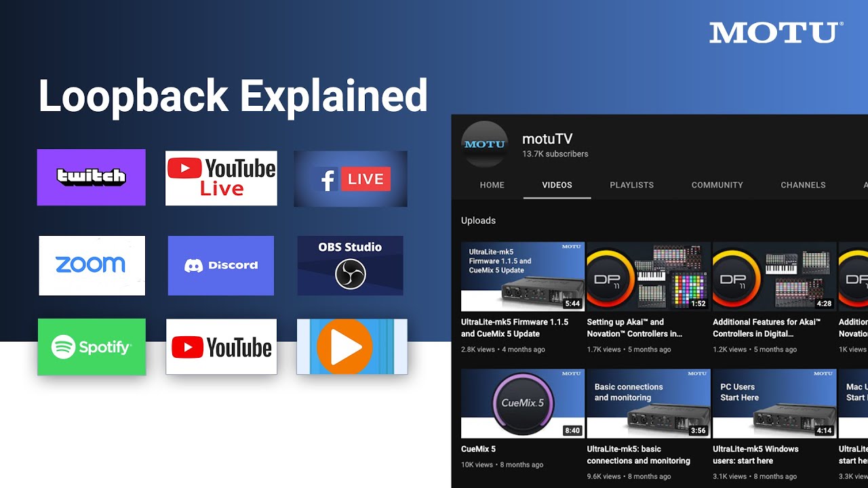Click title Additional Features for Akai Controllers
The height and width of the screenshot is (488, 868).
pos(767,328)
